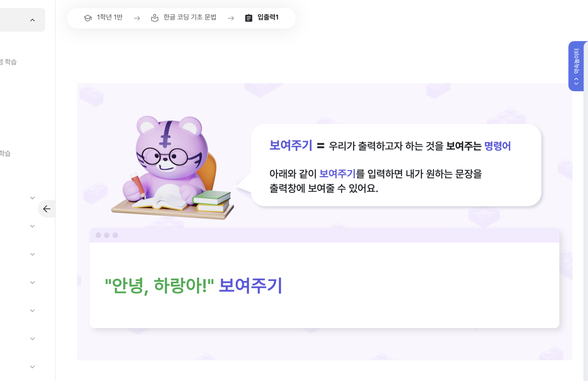Click the purple tiger mascot illustration
Image resolution: width=588 pixels, height=381 pixels.
pyautogui.click(x=172, y=167)
